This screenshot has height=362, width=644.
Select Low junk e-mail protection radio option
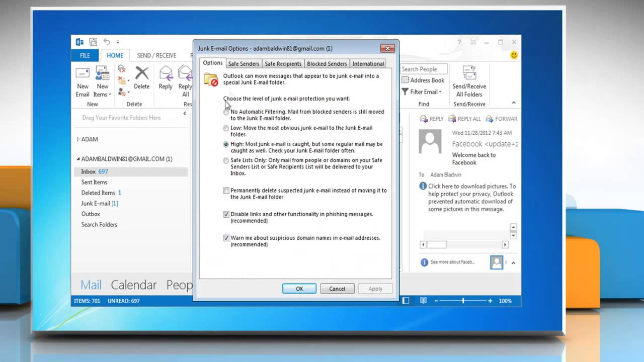[226, 128]
